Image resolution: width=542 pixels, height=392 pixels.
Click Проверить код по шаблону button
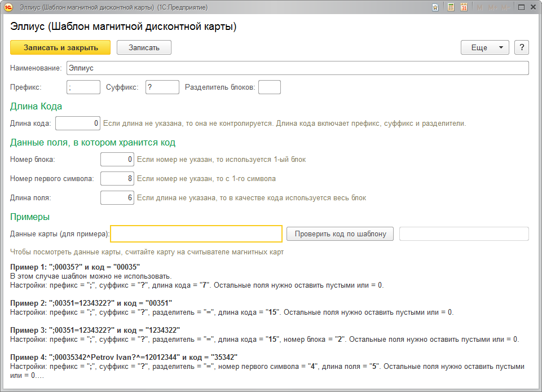pyautogui.click(x=340, y=234)
